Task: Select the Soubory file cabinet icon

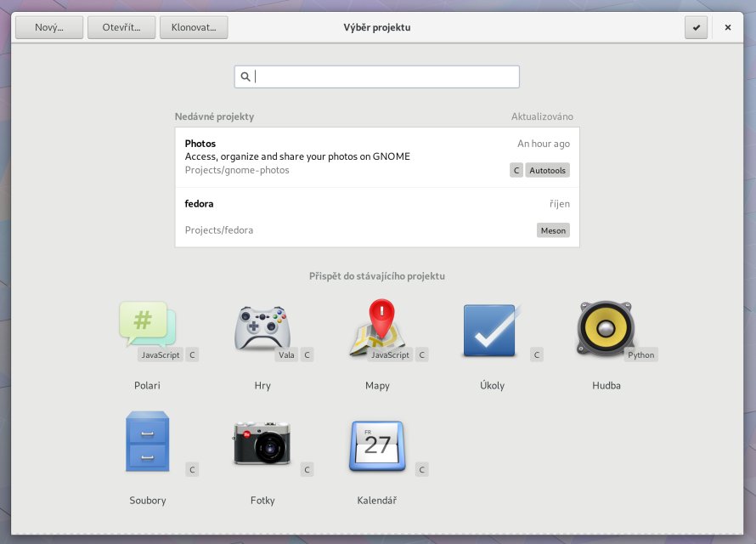Action: pyautogui.click(x=148, y=442)
